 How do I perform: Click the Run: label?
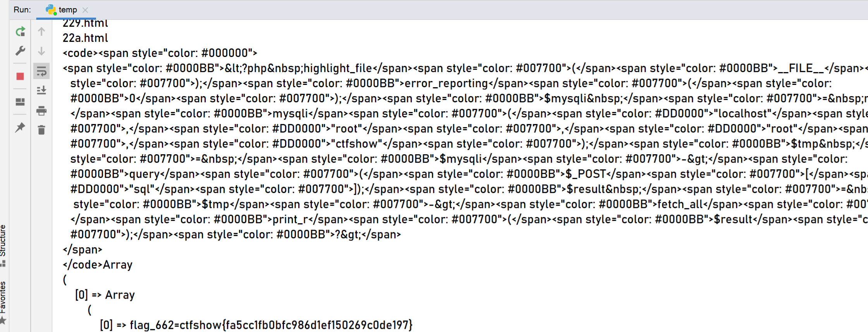[x=22, y=10]
